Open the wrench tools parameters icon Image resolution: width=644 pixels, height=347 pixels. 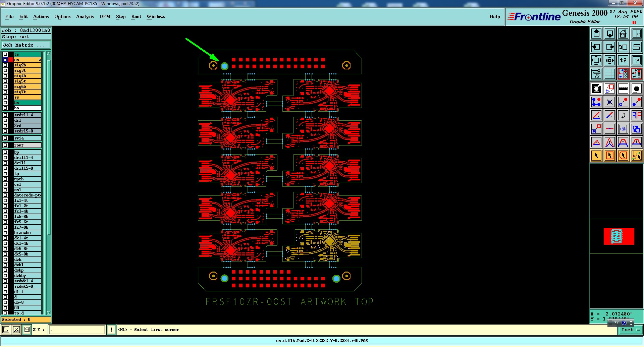(x=596, y=74)
